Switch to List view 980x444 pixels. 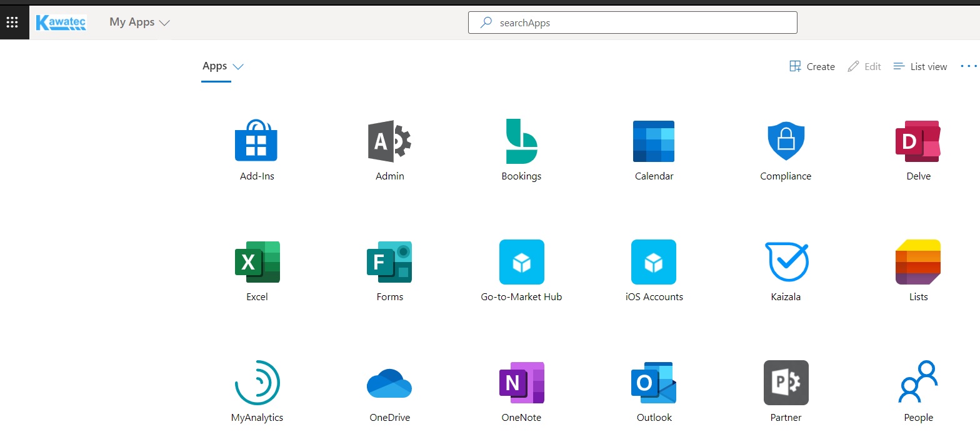920,66
